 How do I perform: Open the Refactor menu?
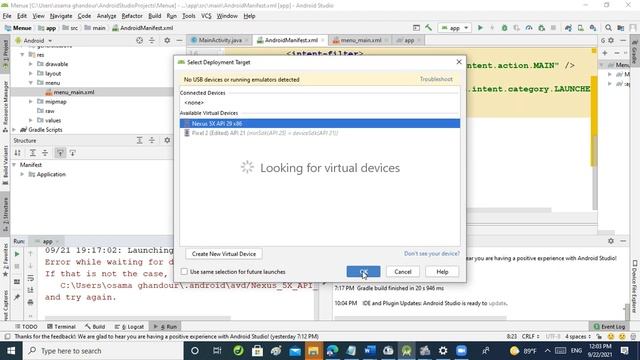pos(132,16)
